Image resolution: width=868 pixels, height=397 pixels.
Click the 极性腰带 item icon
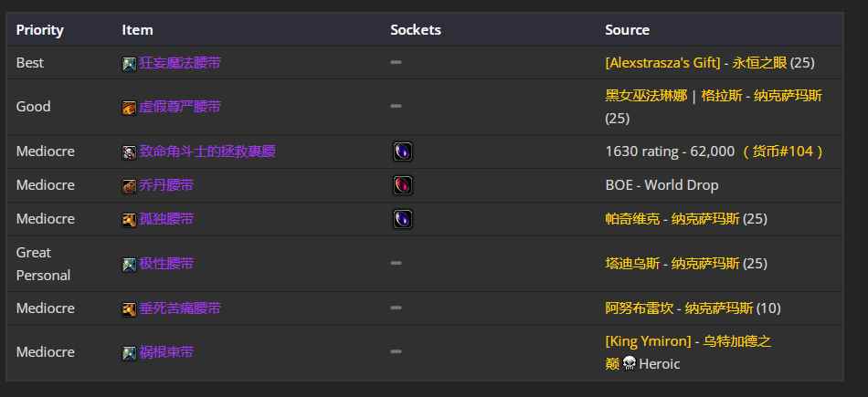click(x=129, y=265)
